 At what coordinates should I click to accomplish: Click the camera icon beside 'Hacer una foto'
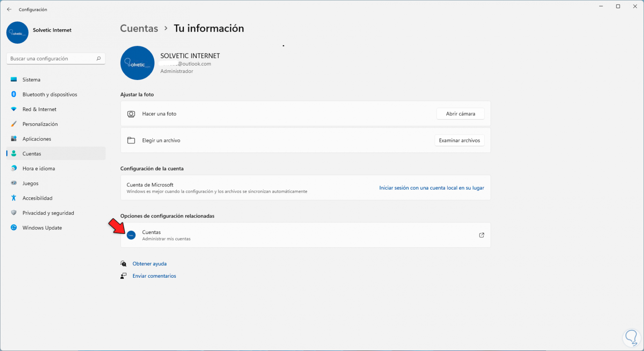point(131,114)
